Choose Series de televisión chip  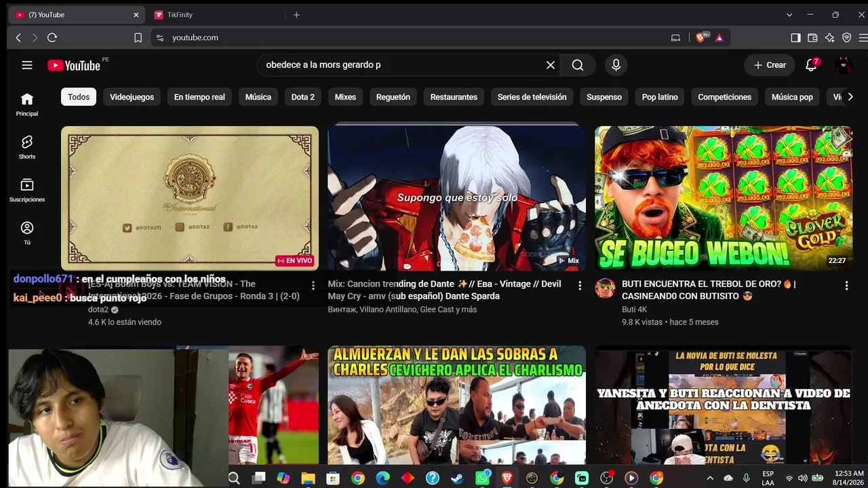(x=532, y=97)
